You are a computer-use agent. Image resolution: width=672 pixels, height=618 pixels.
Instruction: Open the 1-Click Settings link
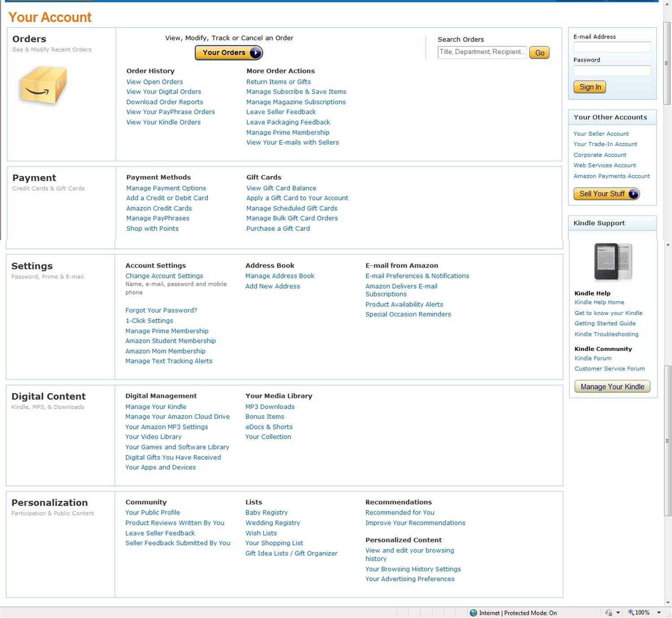149,321
